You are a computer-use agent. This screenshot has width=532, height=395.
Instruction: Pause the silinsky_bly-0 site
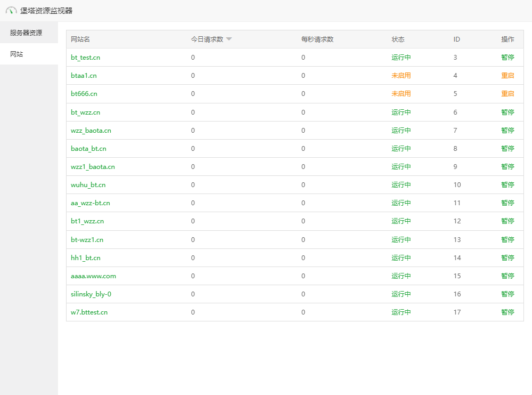click(508, 294)
